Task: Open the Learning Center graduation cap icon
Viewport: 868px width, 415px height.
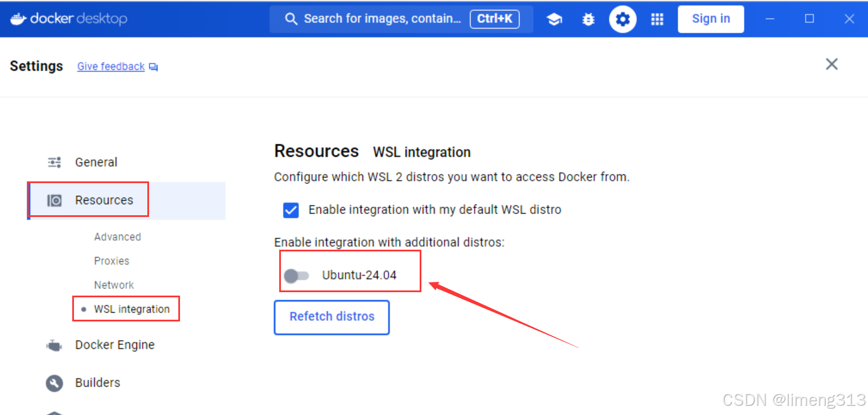Action: coord(554,20)
